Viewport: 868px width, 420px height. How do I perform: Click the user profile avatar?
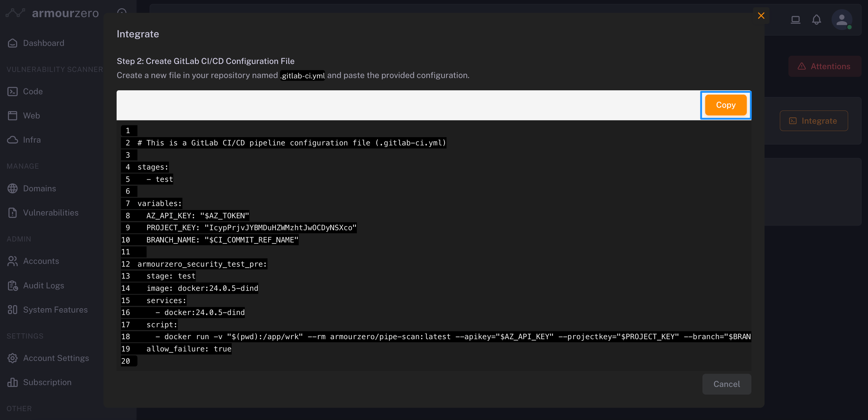(x=841, y=20)
